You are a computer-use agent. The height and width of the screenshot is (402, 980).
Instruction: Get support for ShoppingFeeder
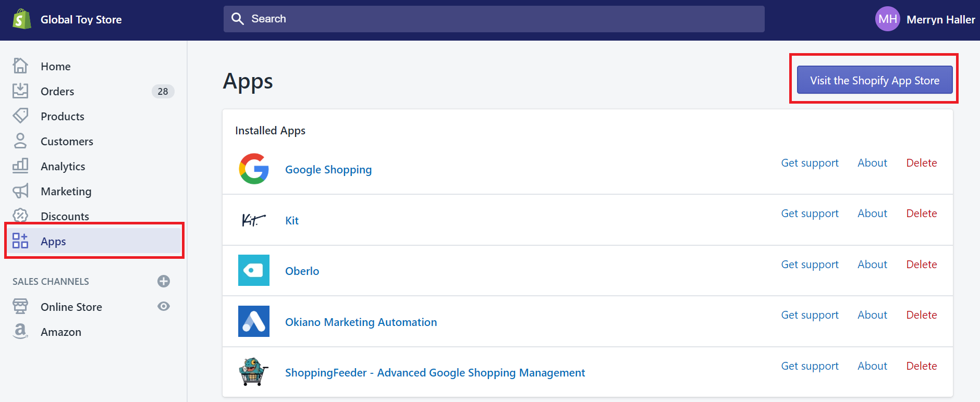[810, 366]
